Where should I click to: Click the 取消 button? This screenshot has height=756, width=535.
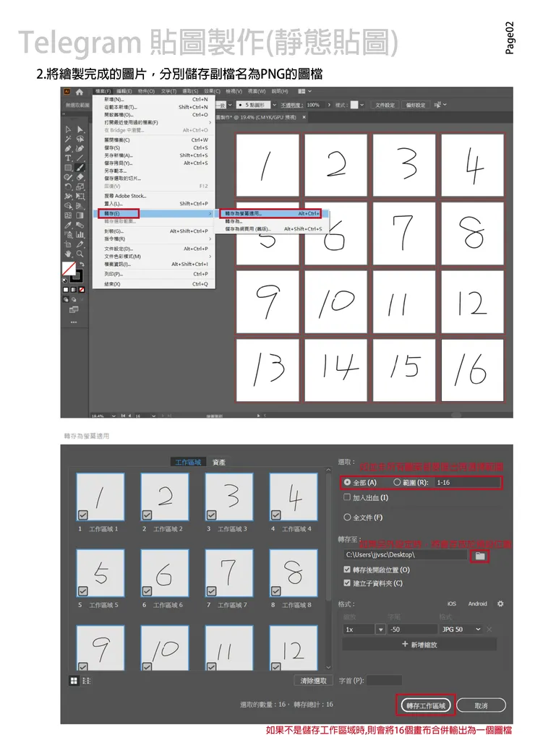(481, 705)
